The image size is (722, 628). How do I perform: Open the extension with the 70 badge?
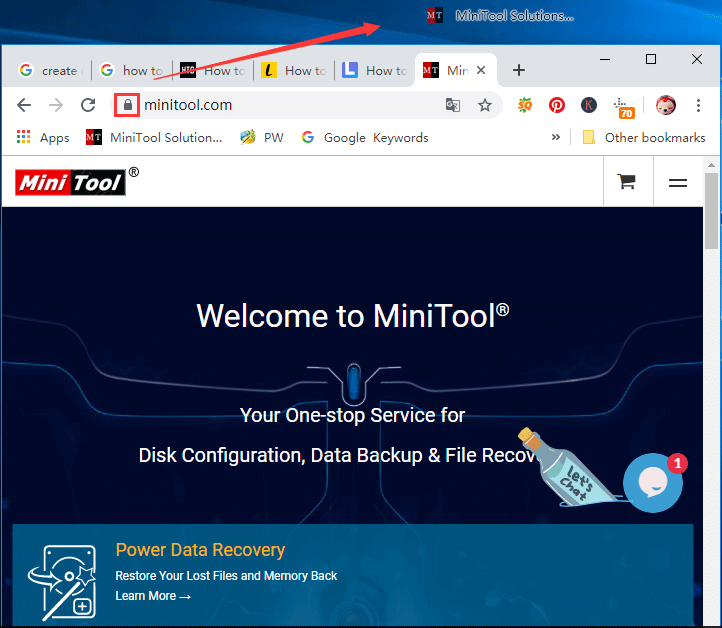click(624, 108)
